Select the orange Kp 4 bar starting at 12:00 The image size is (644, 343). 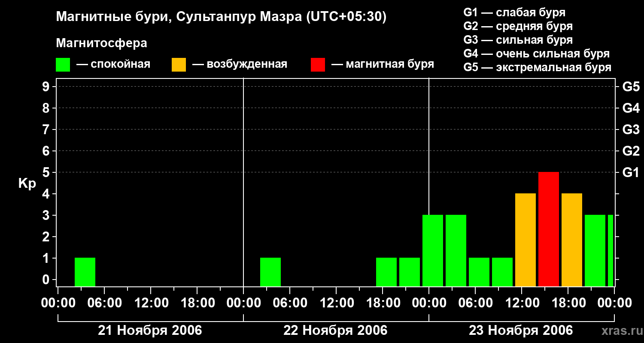tap(526, 240)
